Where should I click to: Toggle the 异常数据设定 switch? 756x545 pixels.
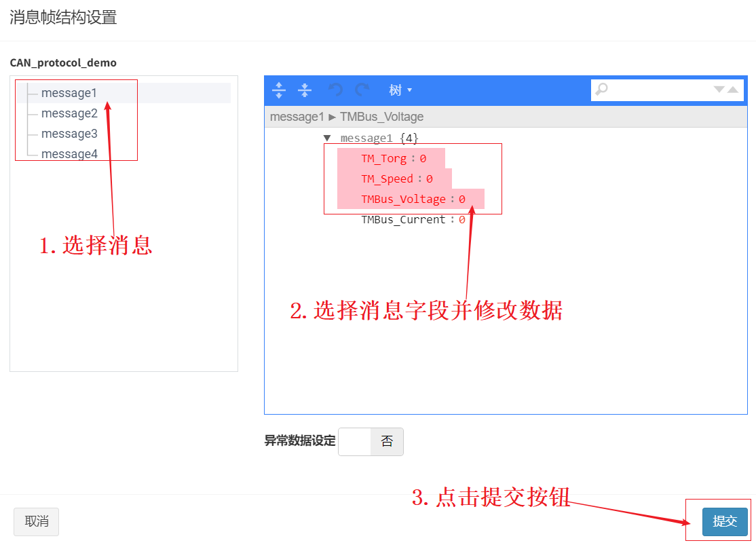click(x=371, y=441)
